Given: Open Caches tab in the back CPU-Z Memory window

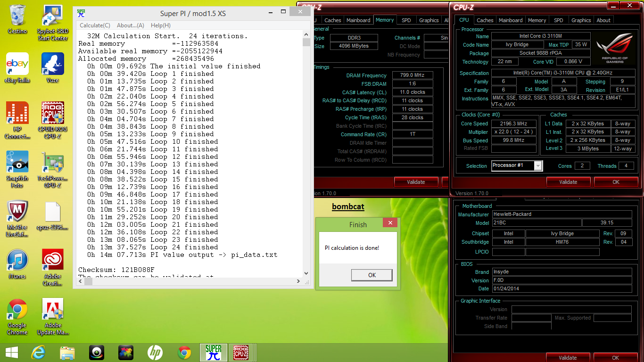Looking at the screenshot, I should [332, 20].
